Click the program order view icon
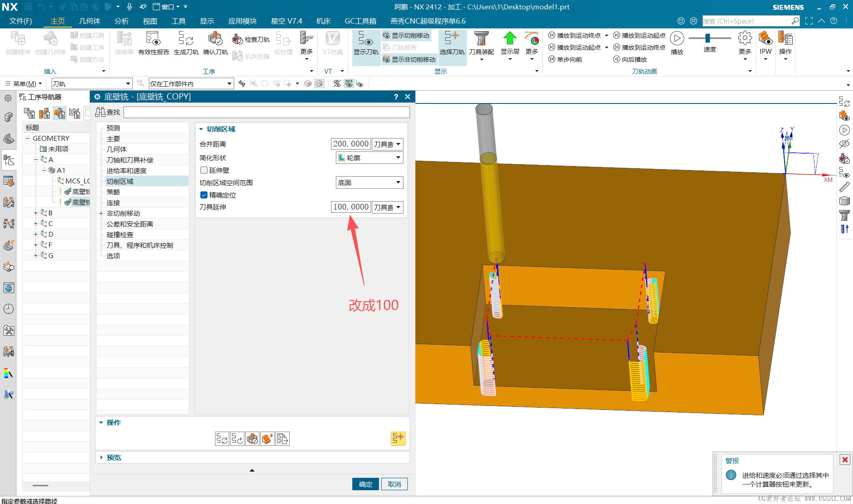This screenshot has width=853, height=504. (x=29, y=113)
